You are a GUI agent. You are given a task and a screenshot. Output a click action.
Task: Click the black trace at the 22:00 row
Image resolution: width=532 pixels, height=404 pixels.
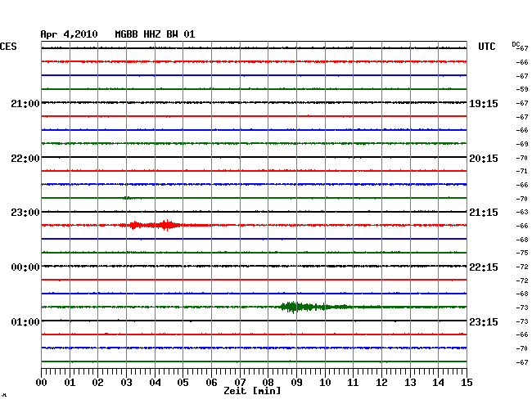pyautogui.click(x=254, y=157)
